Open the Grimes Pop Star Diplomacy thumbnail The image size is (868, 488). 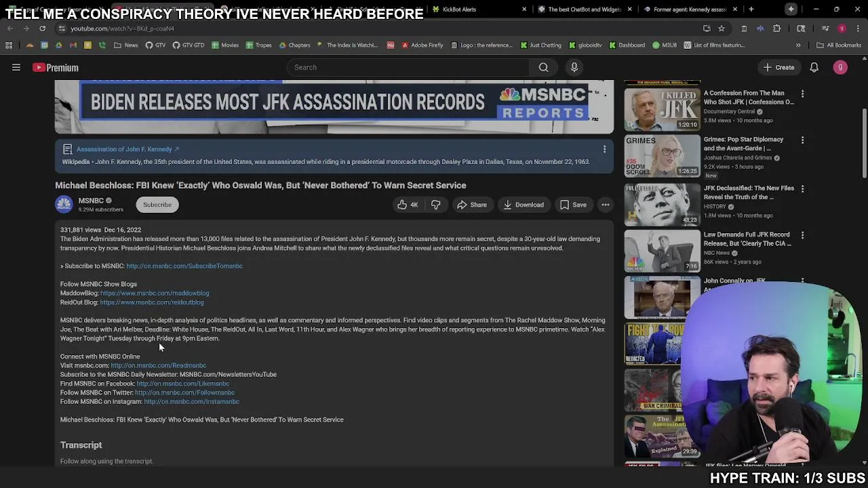[x=662, y=156]
